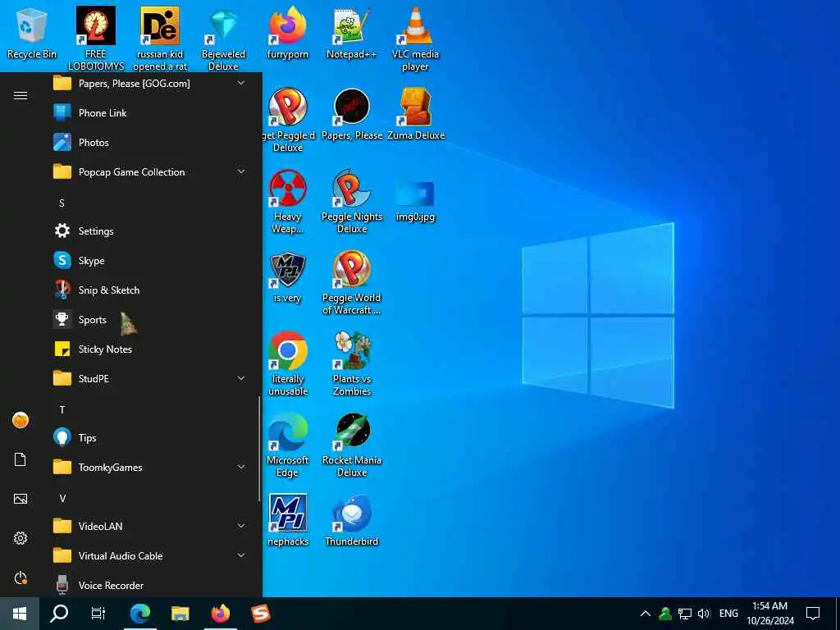This screenshot has width=840, height=630.
Task: Select Plants vs Zombies desktop icon
Action: coord(351,364)
